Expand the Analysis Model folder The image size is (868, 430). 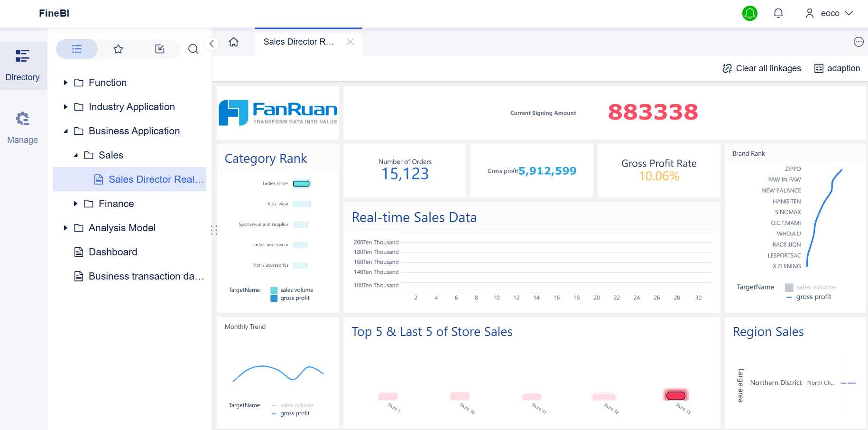click(65, 228)
